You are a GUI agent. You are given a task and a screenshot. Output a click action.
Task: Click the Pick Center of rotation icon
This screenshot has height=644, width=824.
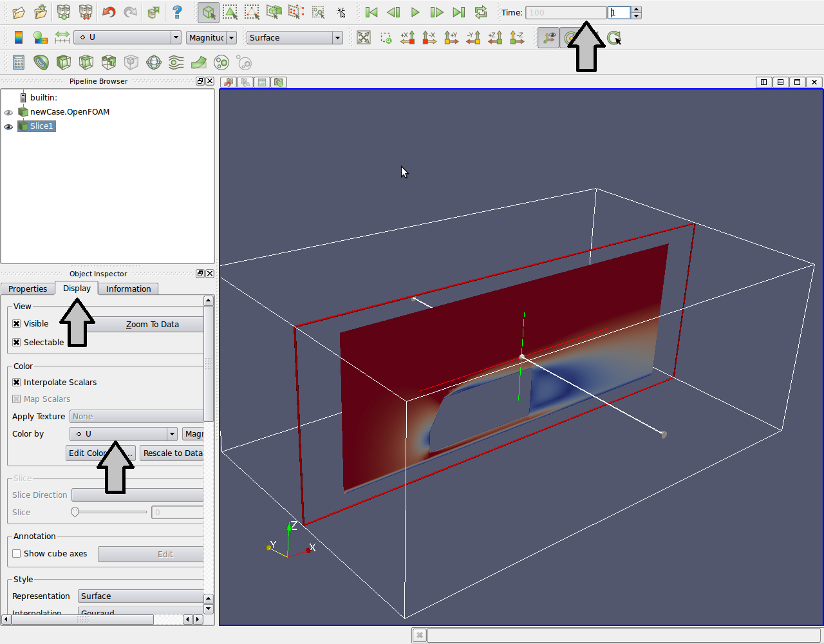614,38
